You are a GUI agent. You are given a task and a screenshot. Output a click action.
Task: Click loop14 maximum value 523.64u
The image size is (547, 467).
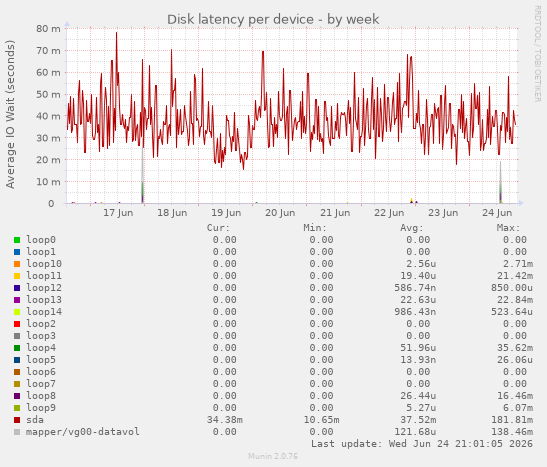tap(512, 312)
